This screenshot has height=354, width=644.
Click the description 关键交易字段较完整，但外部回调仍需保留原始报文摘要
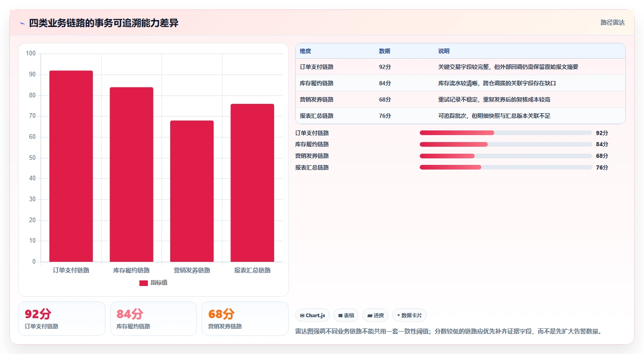(508, 67)
